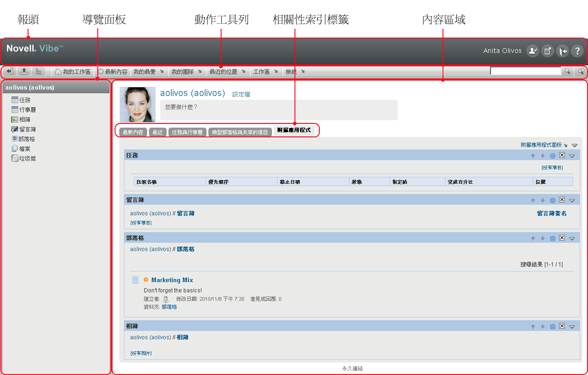Move 部落格 accessory down
The image size is (588, 375).
(543, 239)
